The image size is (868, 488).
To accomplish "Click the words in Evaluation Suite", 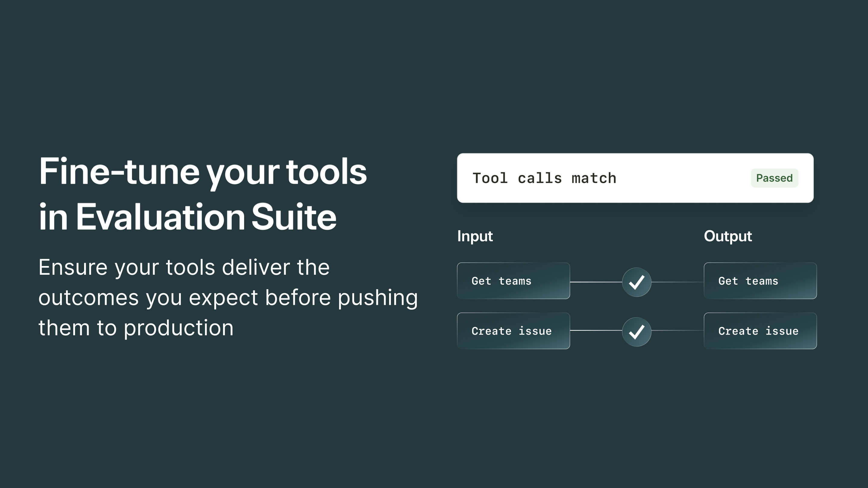I will pos(187,217).
